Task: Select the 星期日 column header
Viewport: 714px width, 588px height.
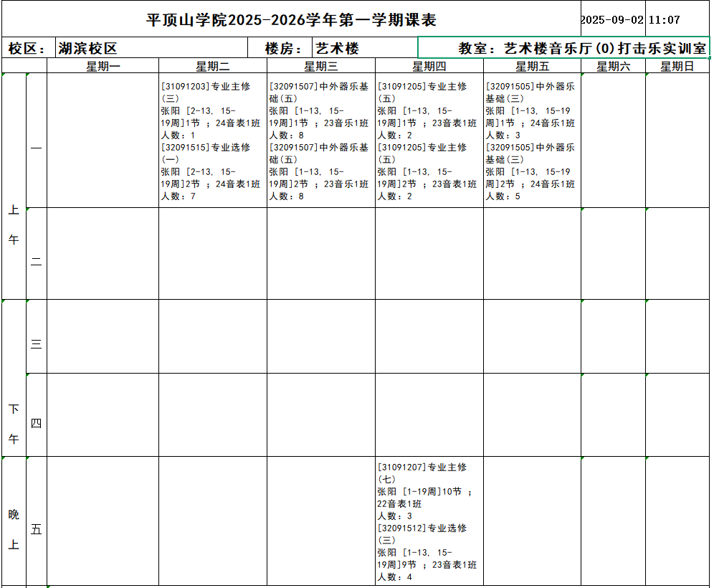Action: tap(677, 67)
